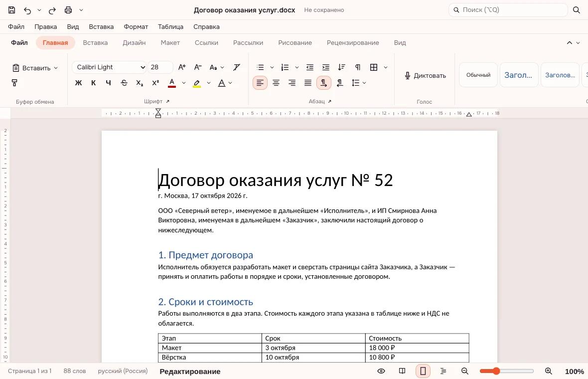The width and height of the screenshot is (588, 379).
Task: Decrease paragraph indent
Action: (310, 67)
